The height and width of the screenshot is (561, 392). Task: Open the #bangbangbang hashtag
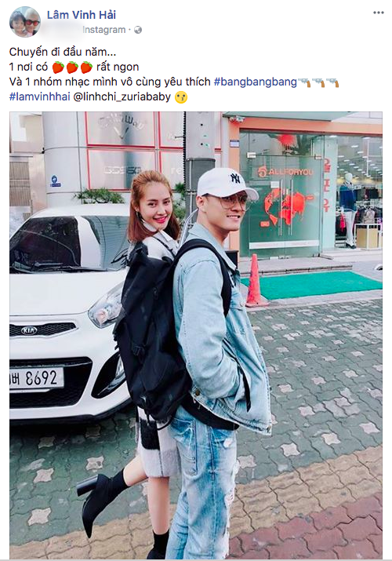(255, 82)
